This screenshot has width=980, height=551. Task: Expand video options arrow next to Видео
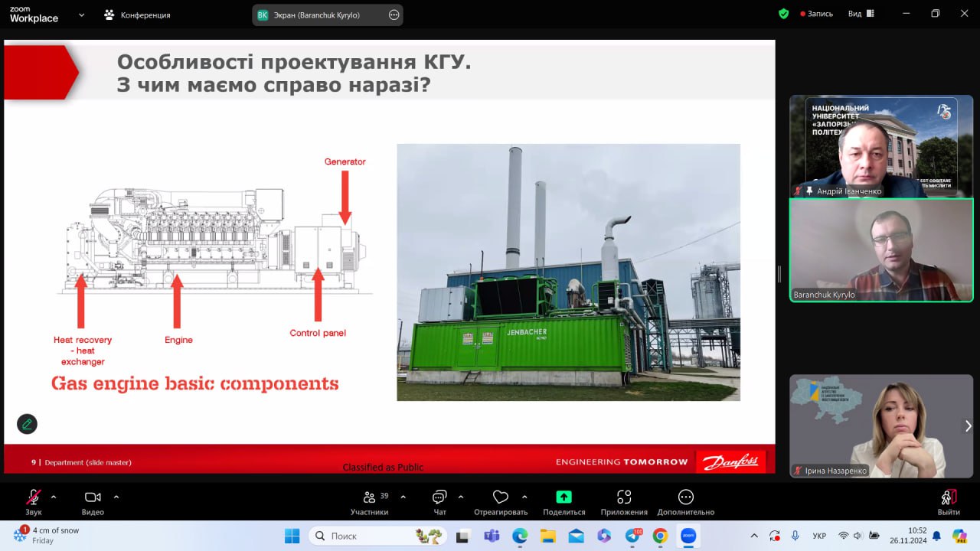pos(116,497)
